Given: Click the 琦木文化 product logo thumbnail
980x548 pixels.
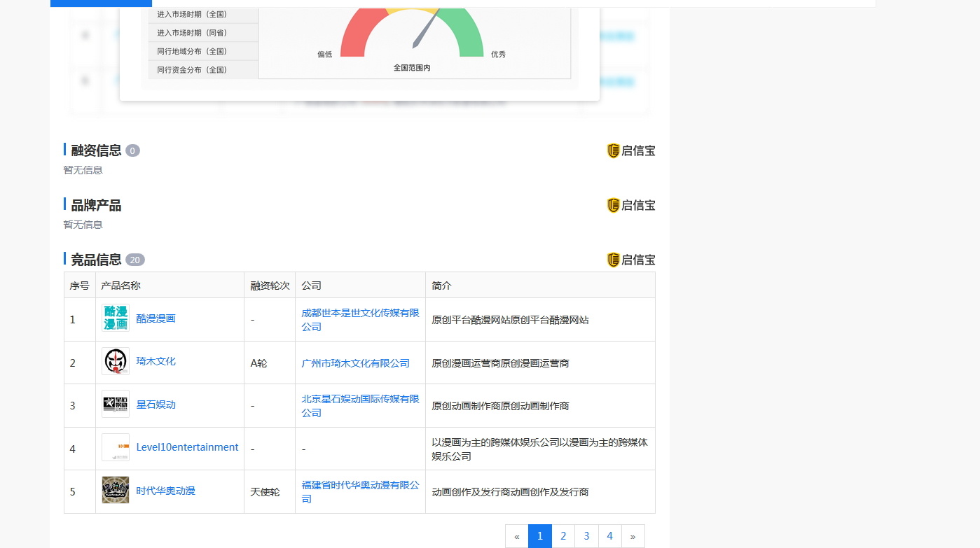Looking at the screenshot, I should 115,361.
